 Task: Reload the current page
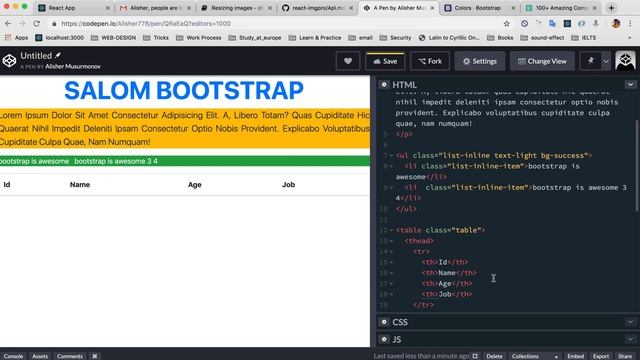36,24
